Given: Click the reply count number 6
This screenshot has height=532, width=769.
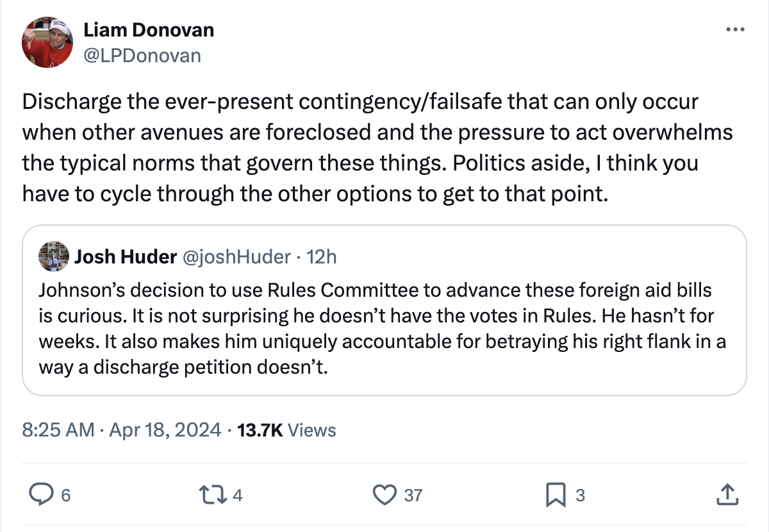Looking at the screenshot, I should [65, 495].
